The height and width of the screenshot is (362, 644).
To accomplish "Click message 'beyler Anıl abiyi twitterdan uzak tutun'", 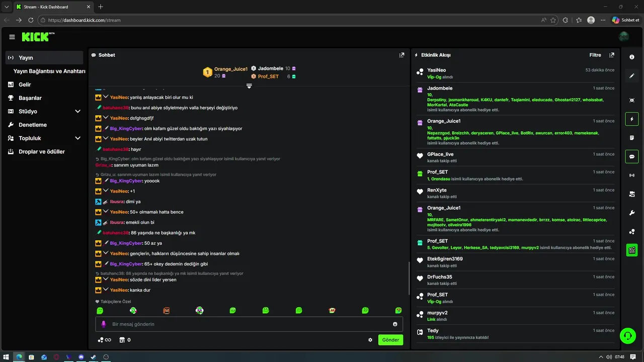I will [169, 139].
